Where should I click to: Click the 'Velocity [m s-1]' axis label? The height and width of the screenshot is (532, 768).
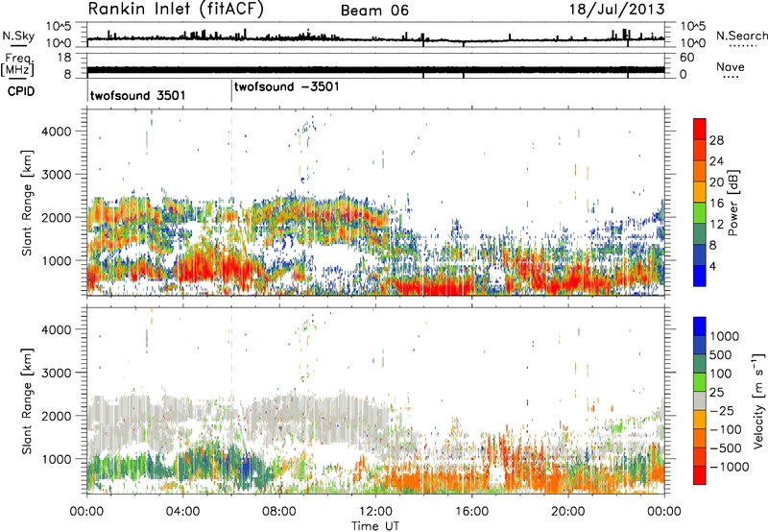(x=759, y=400)
